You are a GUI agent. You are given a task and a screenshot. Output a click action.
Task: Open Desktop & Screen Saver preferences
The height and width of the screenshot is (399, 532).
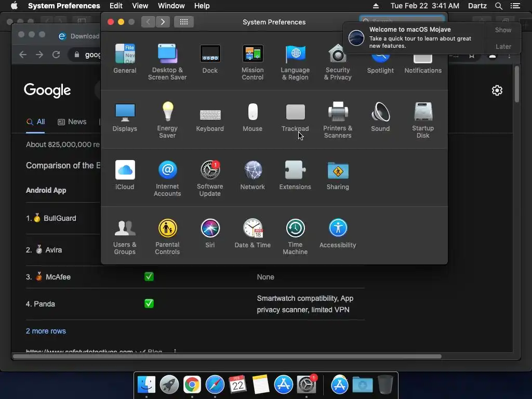[x=167, y=62]
